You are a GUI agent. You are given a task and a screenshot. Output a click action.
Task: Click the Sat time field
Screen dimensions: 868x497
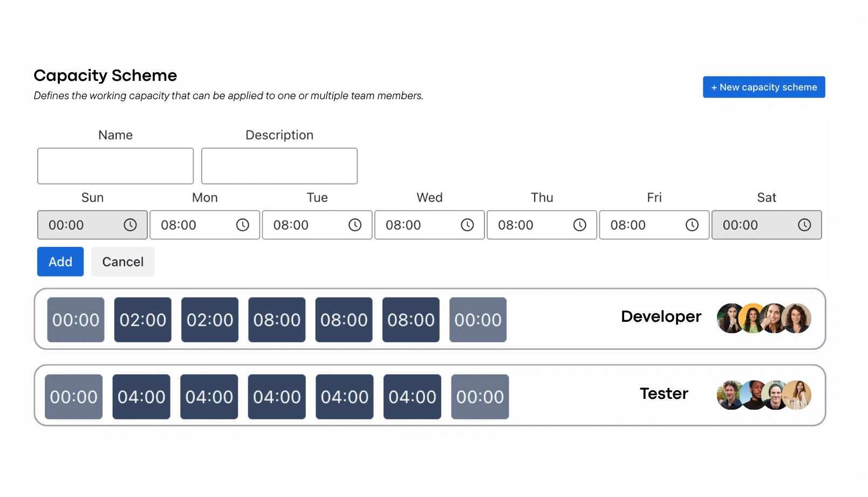coord(767,225)
